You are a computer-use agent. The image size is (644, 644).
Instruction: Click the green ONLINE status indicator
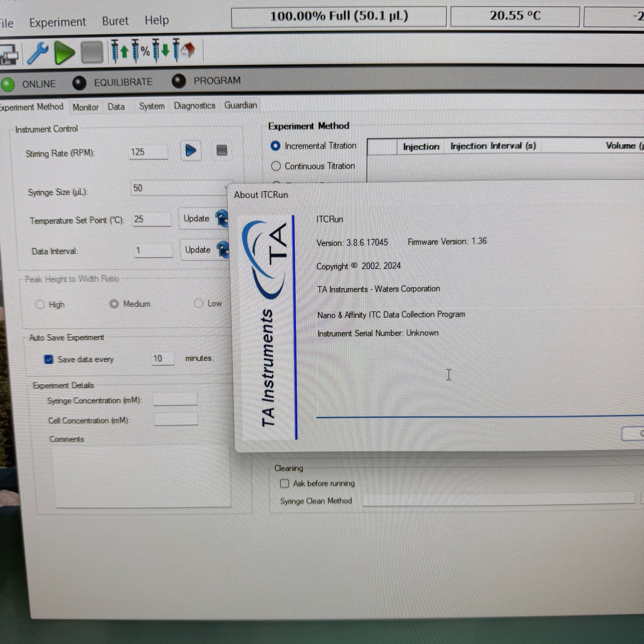(x=8, y=84)
